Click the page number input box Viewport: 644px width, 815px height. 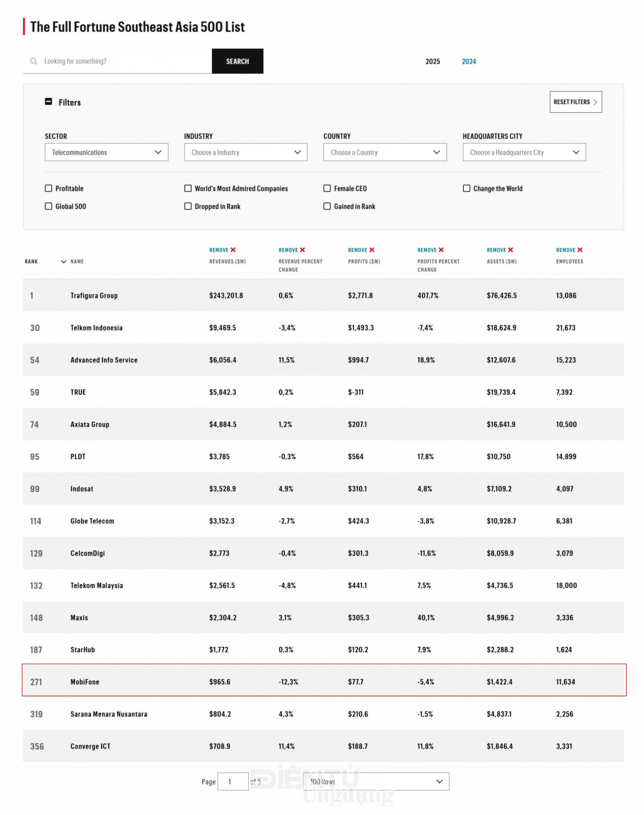(233, 782)
